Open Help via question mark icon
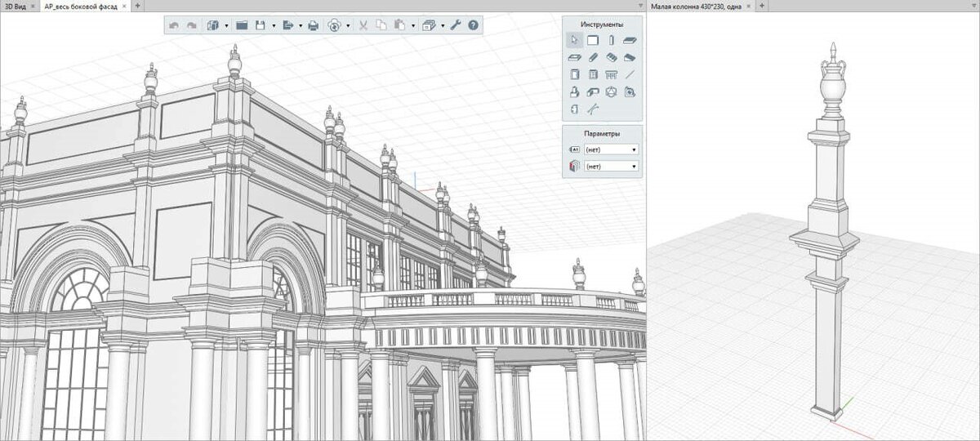980x441 pixels. 473,25
